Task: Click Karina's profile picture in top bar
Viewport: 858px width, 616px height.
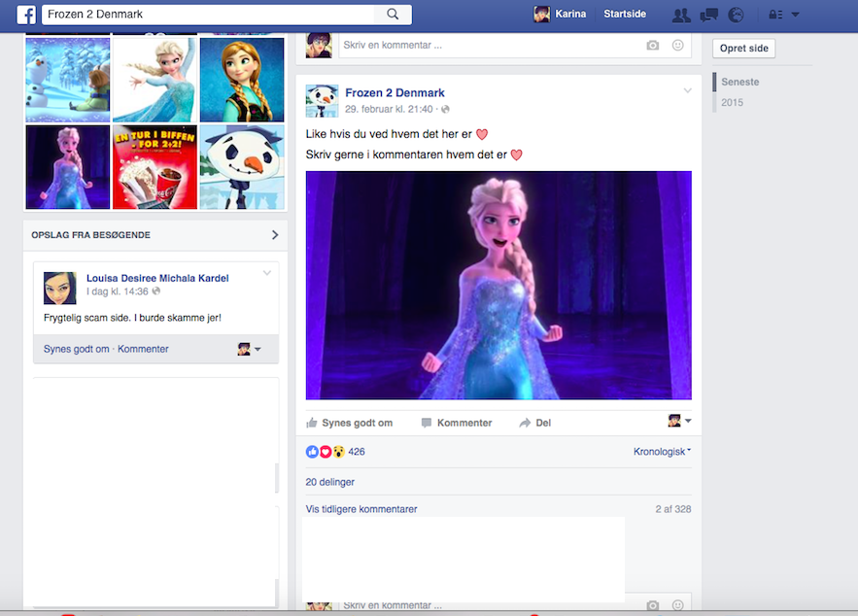Action: [x=542, y=15]
